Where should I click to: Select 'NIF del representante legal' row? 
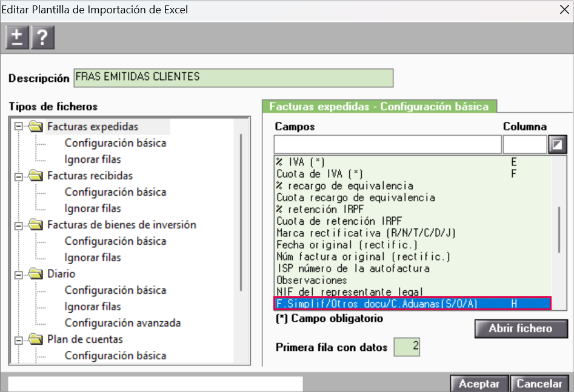pos(413,291)
